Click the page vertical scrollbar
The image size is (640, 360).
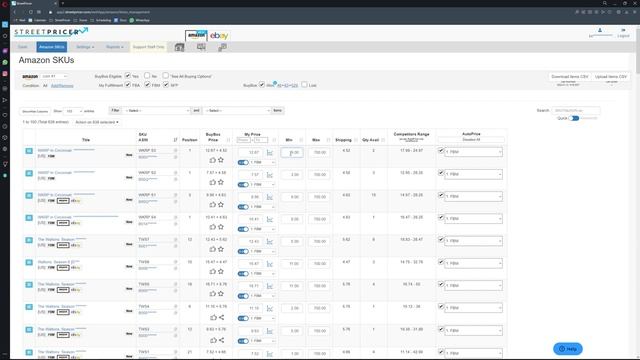638,49
